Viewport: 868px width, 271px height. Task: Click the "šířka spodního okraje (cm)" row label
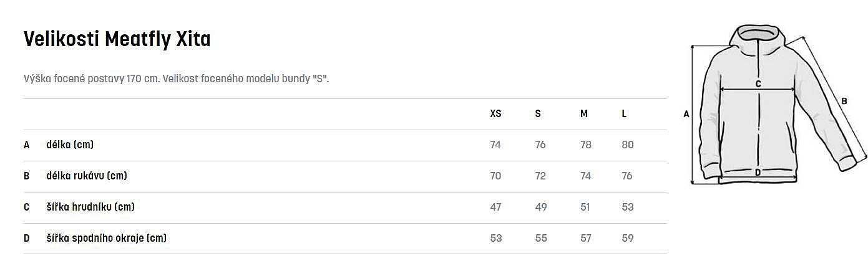[106, 239]
